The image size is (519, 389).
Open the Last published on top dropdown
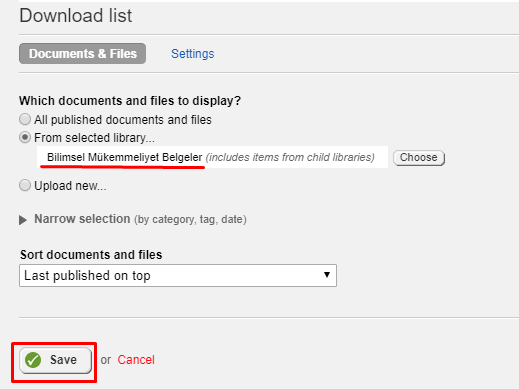(178, 276)
